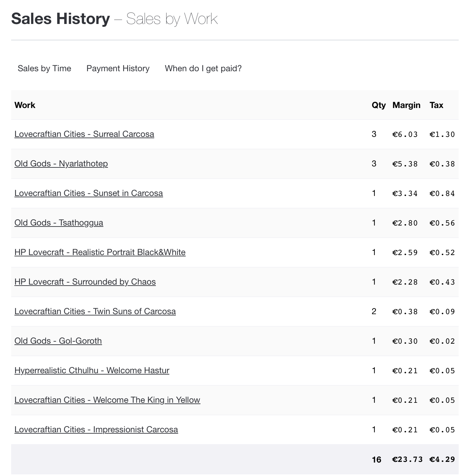Image resolution: width=460 pixels, height=476 pixels.
Task: Open Lovecraftian Cities - Surreal Carcosa link
Action: [84, 134]
